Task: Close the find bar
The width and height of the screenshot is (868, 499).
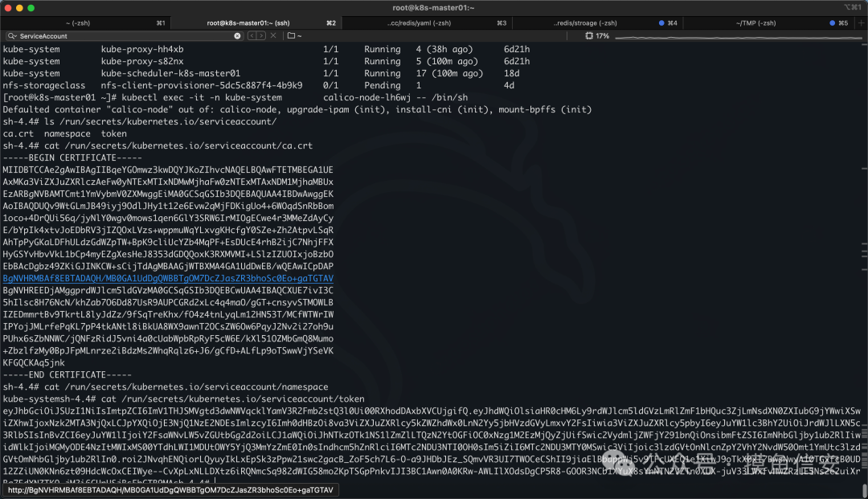Action: [273, 36]
